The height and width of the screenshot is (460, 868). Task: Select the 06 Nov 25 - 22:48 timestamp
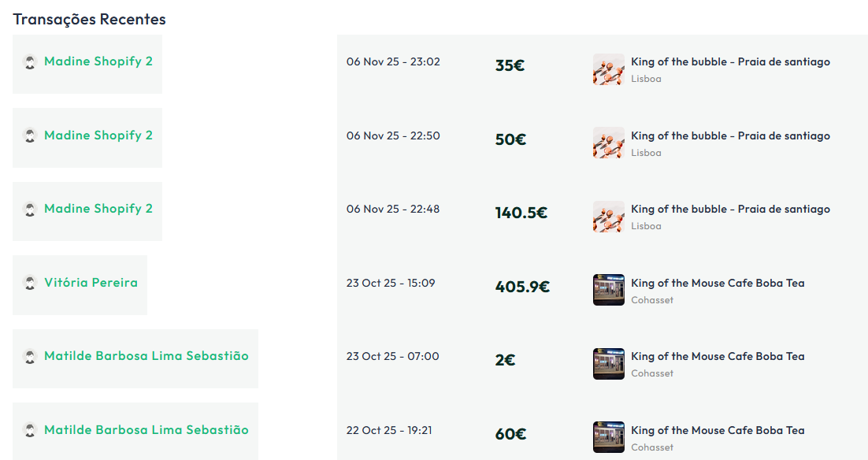tap(393, 209)
